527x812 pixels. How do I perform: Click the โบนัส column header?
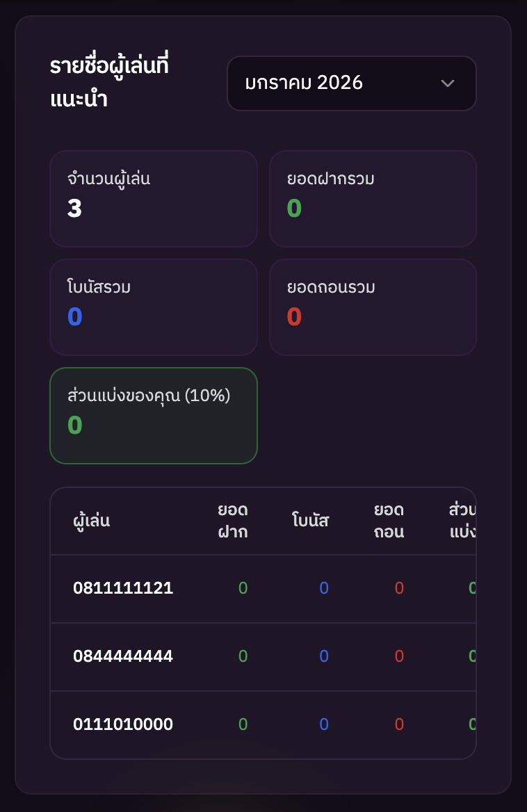click(x=310, y=521)
